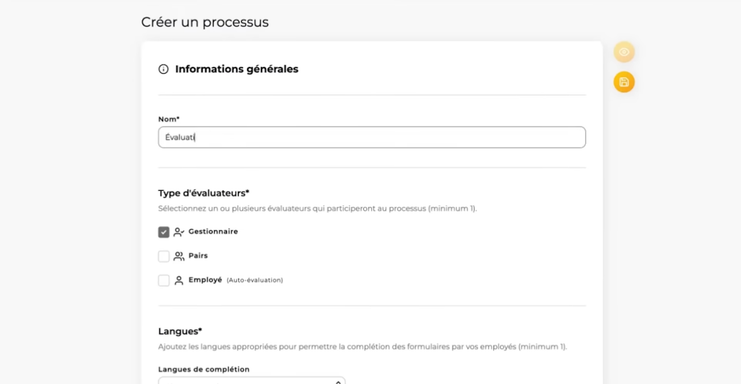Click the Pairs group icon
Screen dimensions: 741x384
(179, 256)
